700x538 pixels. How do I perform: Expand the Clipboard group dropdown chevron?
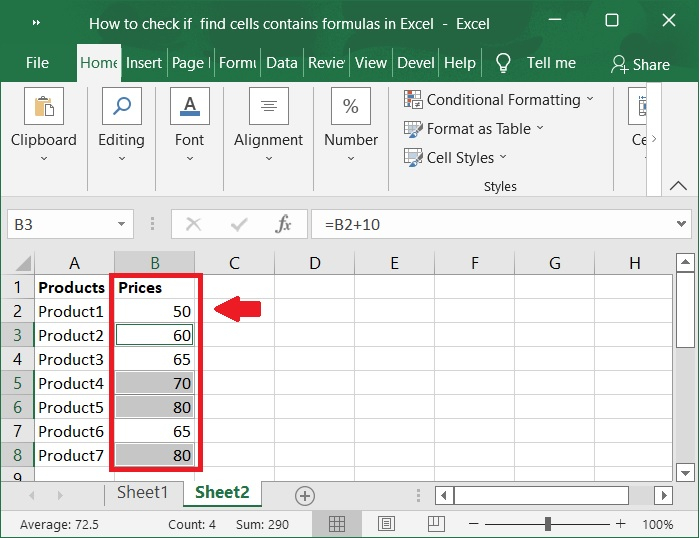click(x=44, y=158)
